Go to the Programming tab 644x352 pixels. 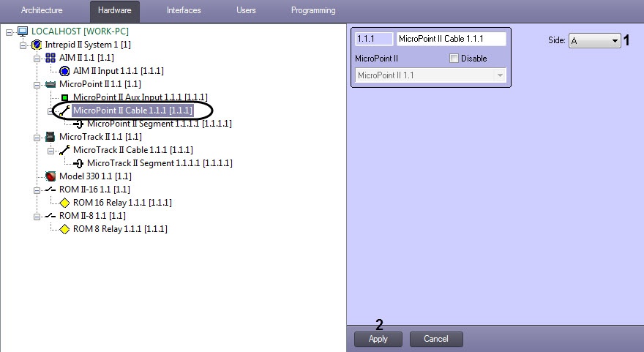pyautogui.click(x=313, y=10)
